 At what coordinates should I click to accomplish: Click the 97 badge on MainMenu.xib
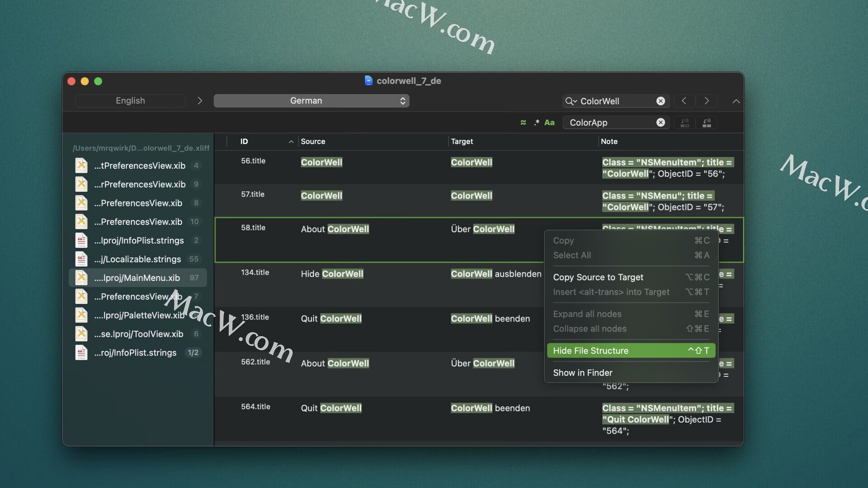194,278
